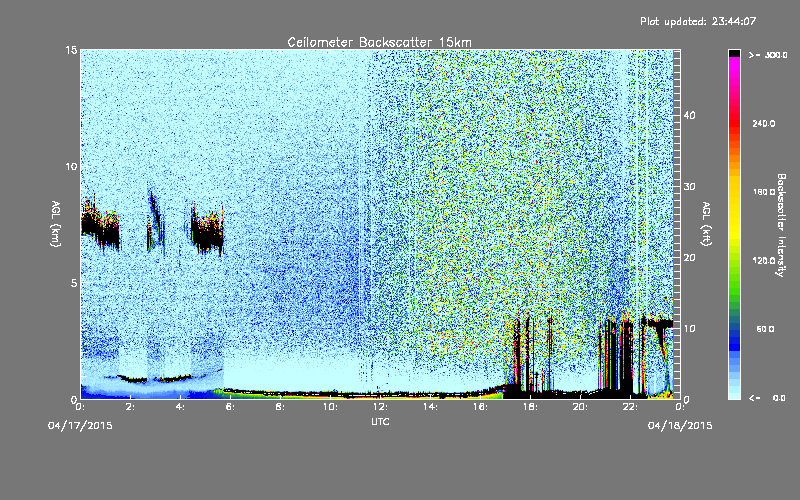Viewport: 800px width, 500px height.
Task: Click the 12: hour tick on the time axis
Action: [x=380, y=407]
